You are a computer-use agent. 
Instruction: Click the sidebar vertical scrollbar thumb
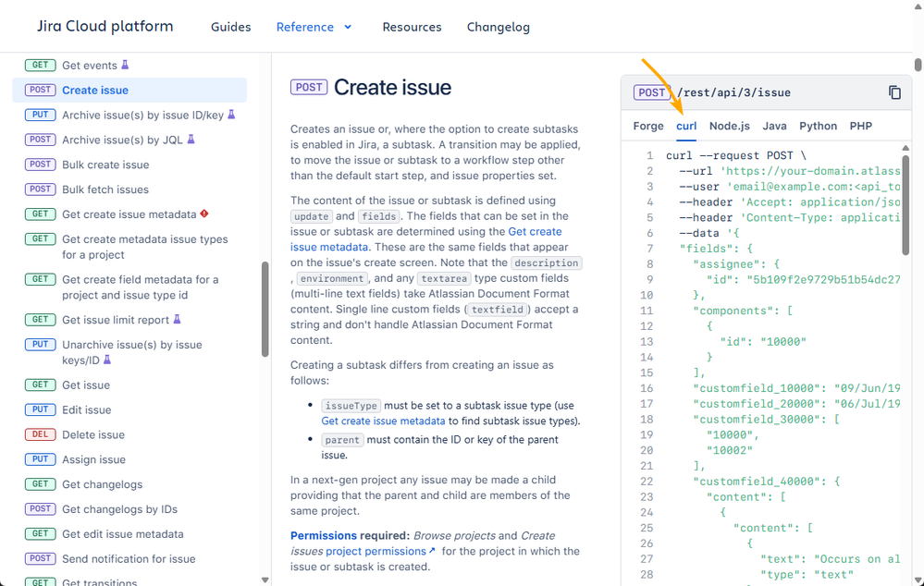[x=265, y=310]
